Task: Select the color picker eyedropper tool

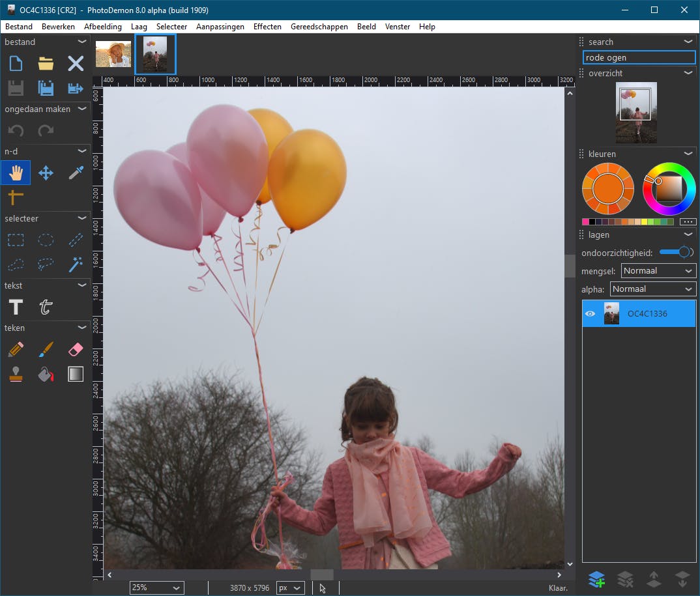Action: [x=76, y=173]
